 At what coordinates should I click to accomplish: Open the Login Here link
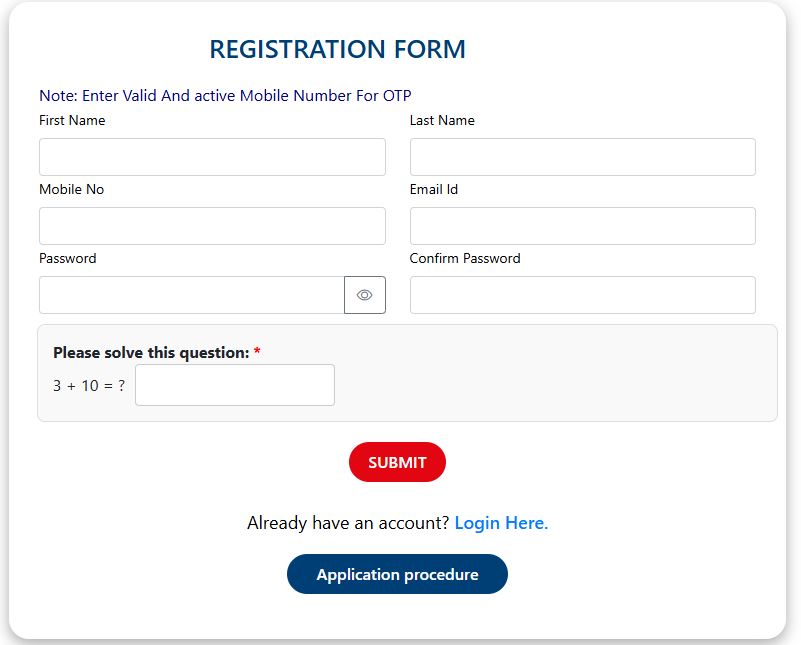point(501,523)
